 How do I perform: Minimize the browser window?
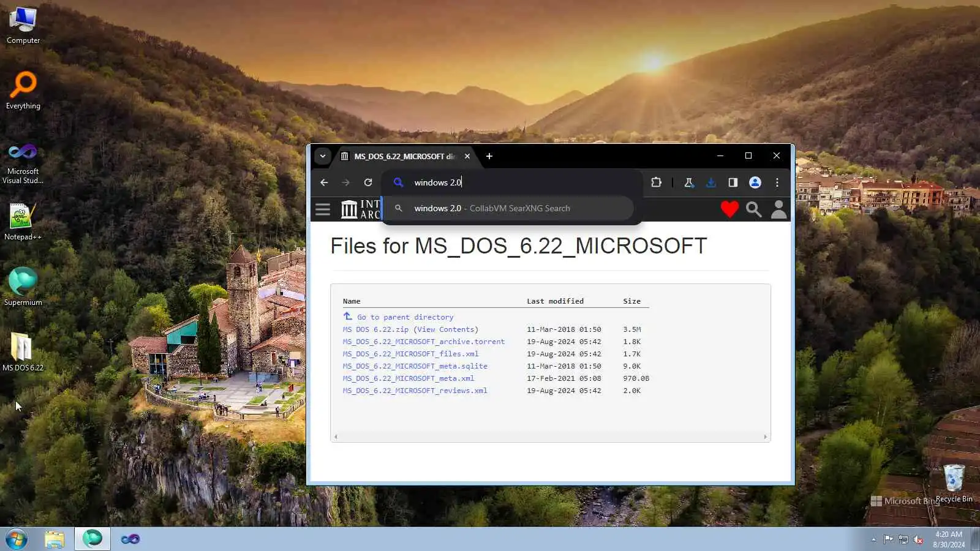pyautogui.click(x=720, y=156)
